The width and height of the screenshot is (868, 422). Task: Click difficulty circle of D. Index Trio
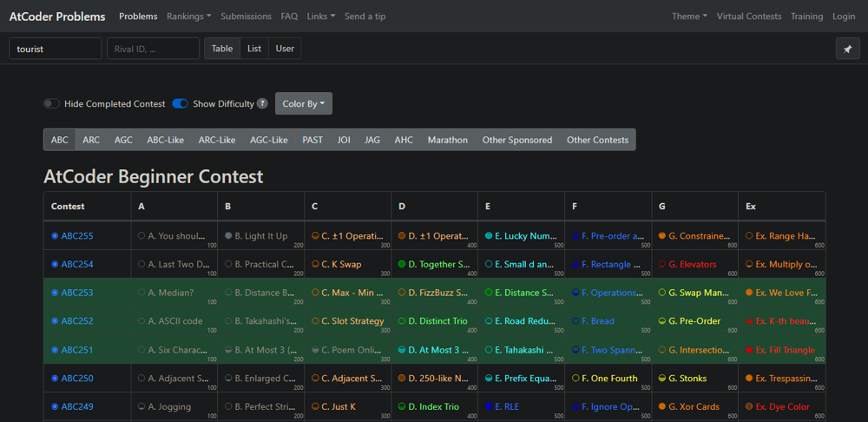click(x=402, y=406)
